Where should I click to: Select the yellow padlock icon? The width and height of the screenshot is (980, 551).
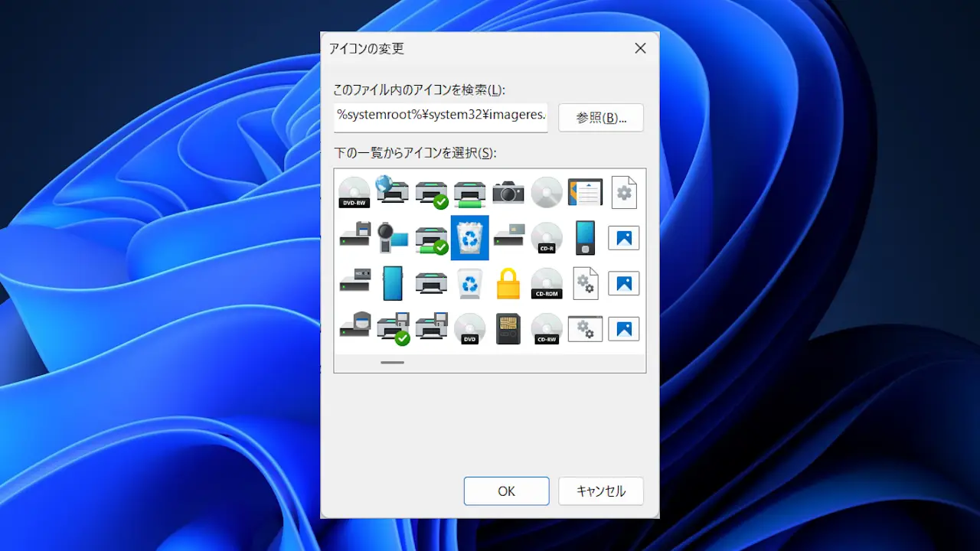coord(508,284)
